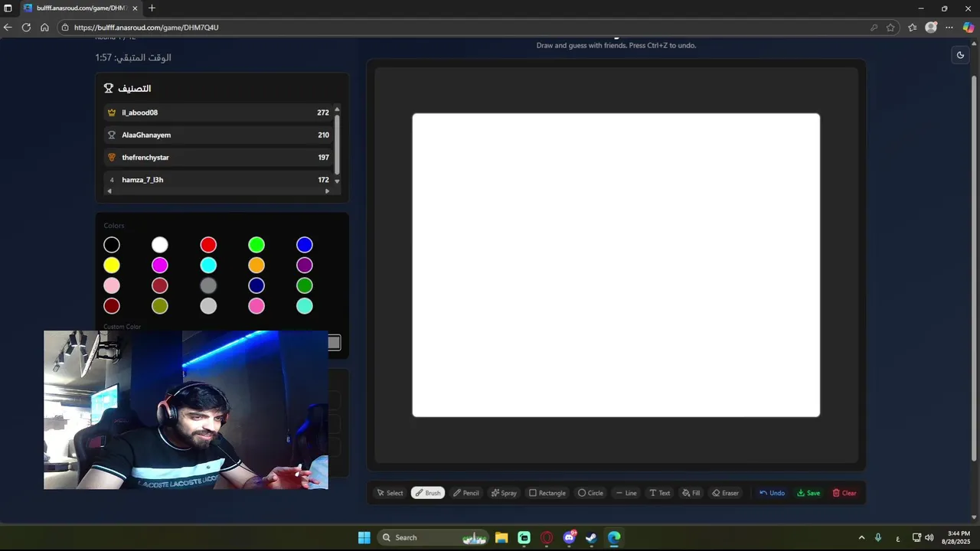Pick the maroon color swatch
The height and width of the screenshot is (551, 980).
pos(112,306)
